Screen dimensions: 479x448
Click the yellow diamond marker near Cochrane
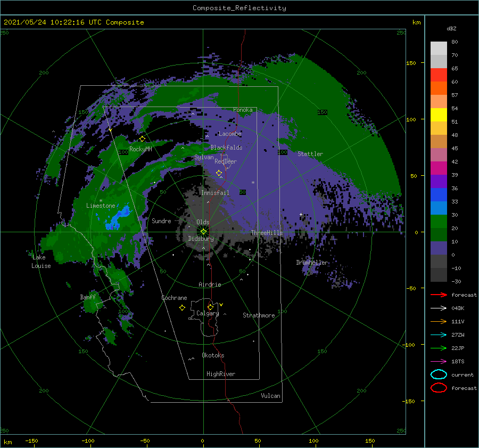183,308
